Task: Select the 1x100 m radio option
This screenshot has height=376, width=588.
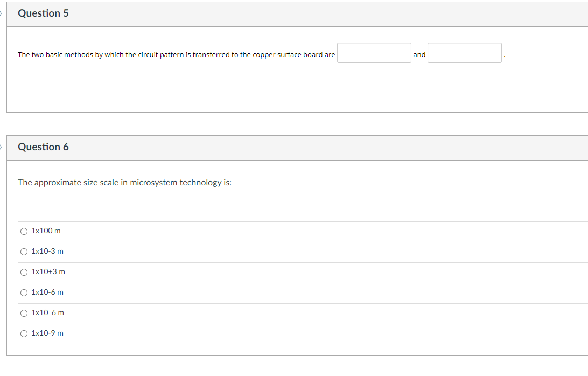Action: click(24, 232)
